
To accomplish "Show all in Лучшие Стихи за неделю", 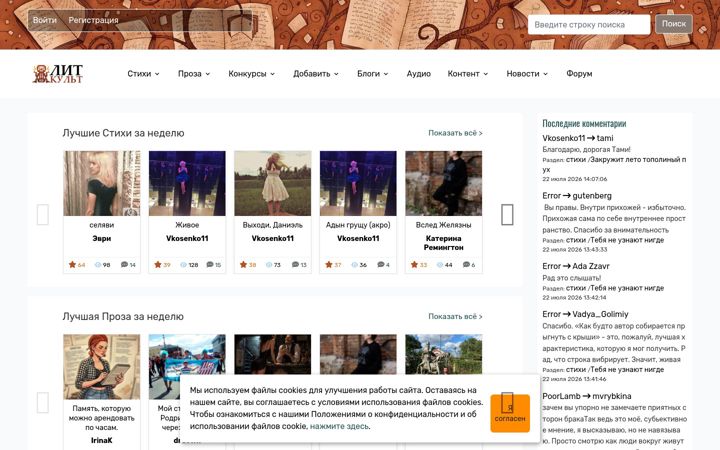I will [455, 133].
